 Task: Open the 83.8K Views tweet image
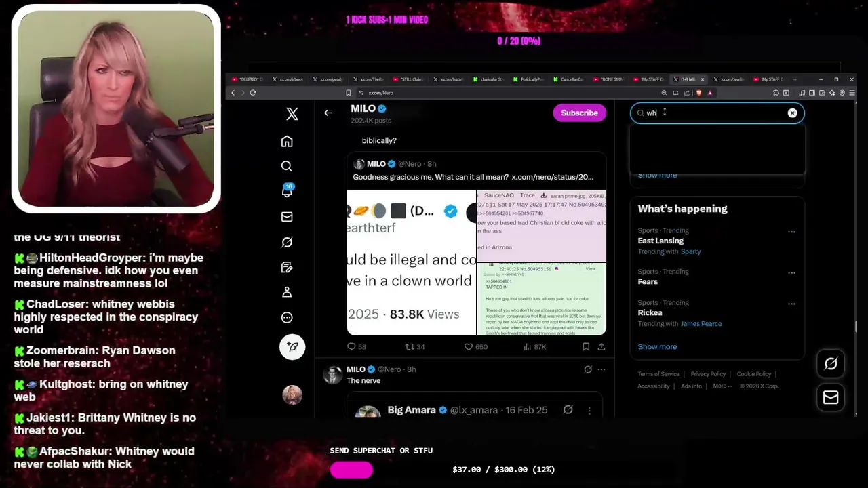[412, 262]
